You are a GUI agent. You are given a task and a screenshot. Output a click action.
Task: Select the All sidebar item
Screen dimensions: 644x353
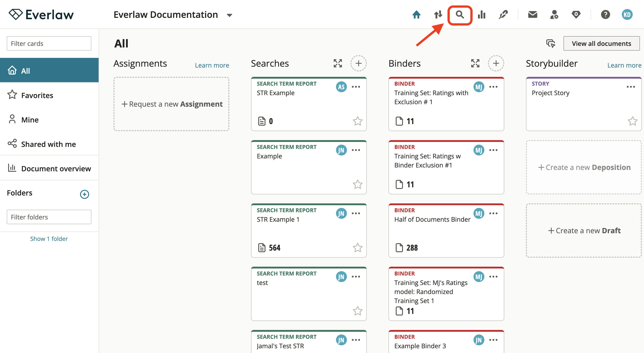pyautogui.click(x=49, y=71)
